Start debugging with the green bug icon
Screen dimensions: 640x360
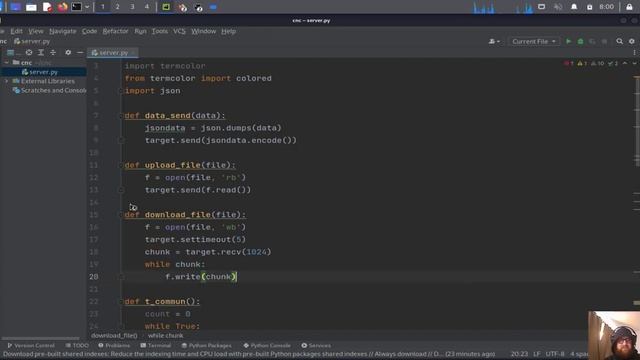click(580, 41)
